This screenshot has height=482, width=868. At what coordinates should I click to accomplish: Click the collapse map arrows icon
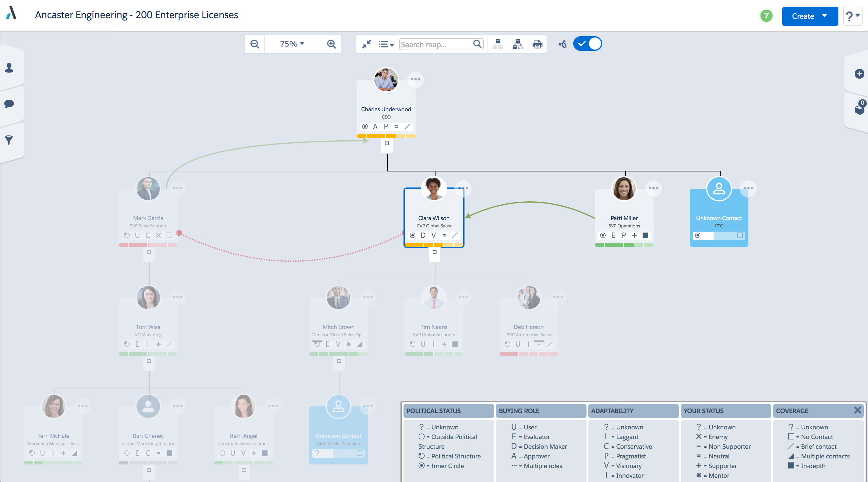pos(366,44)
